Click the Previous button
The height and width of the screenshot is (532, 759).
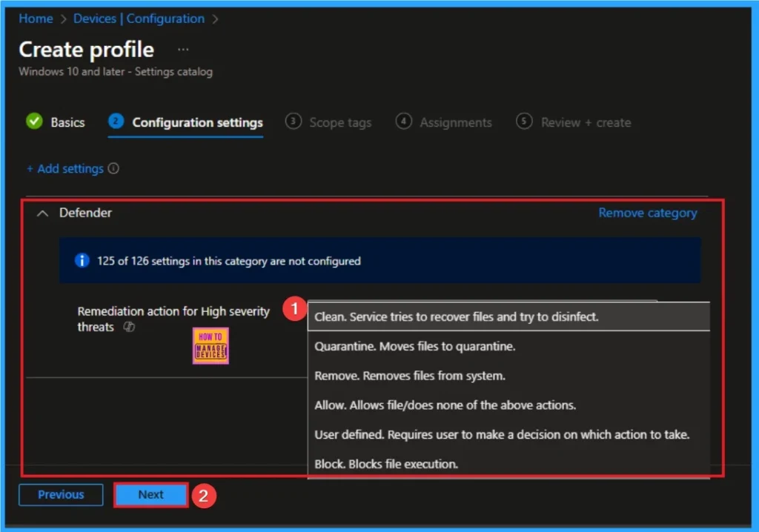point(60,495)
